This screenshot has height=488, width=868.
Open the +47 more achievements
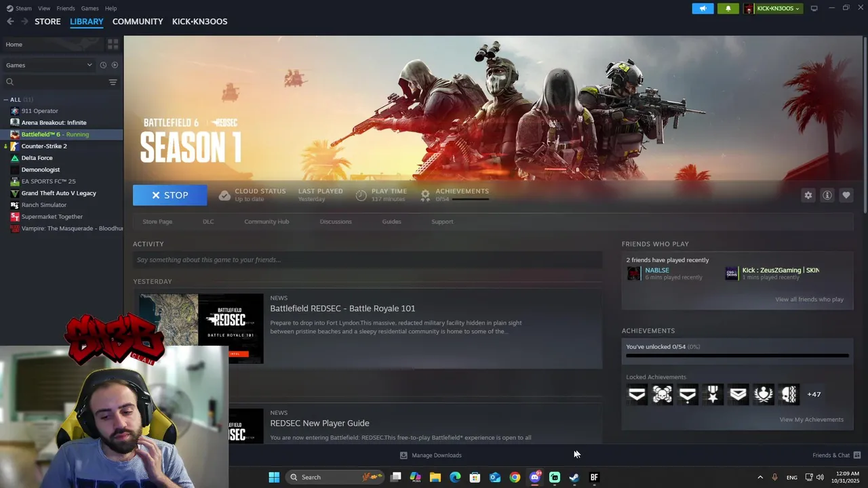814,394
